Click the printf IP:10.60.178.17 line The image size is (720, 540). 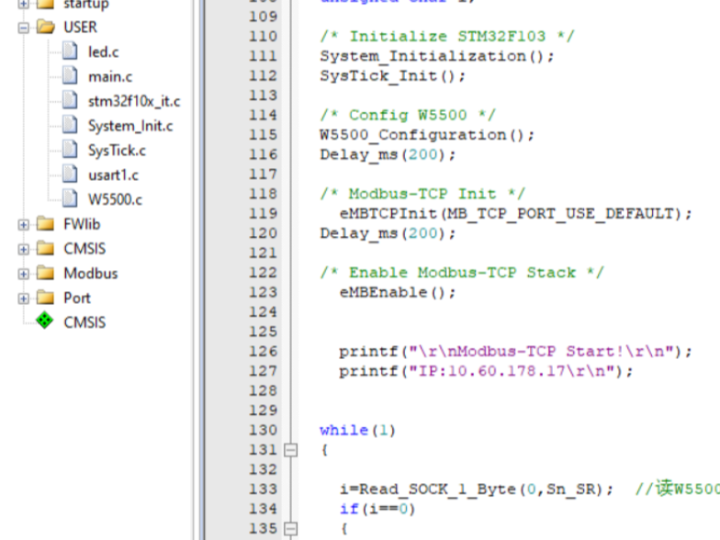486,371
